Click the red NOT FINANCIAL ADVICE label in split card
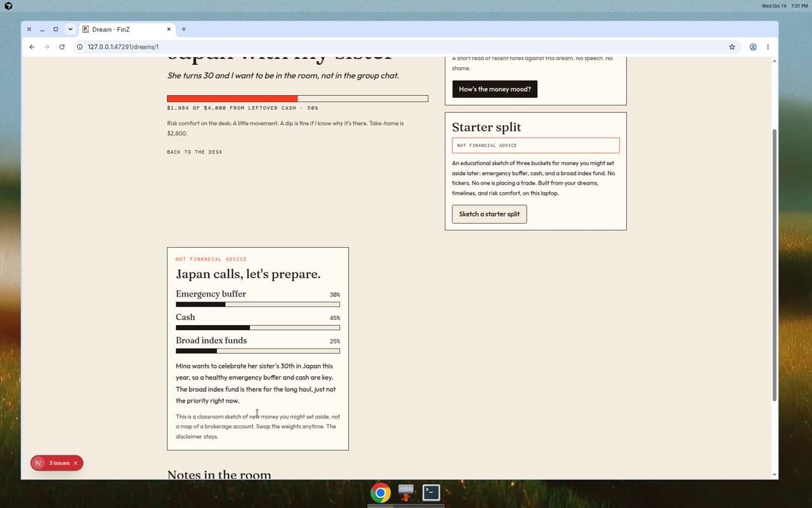The width and height of the screenshot is (812, 508). (211, 259)
